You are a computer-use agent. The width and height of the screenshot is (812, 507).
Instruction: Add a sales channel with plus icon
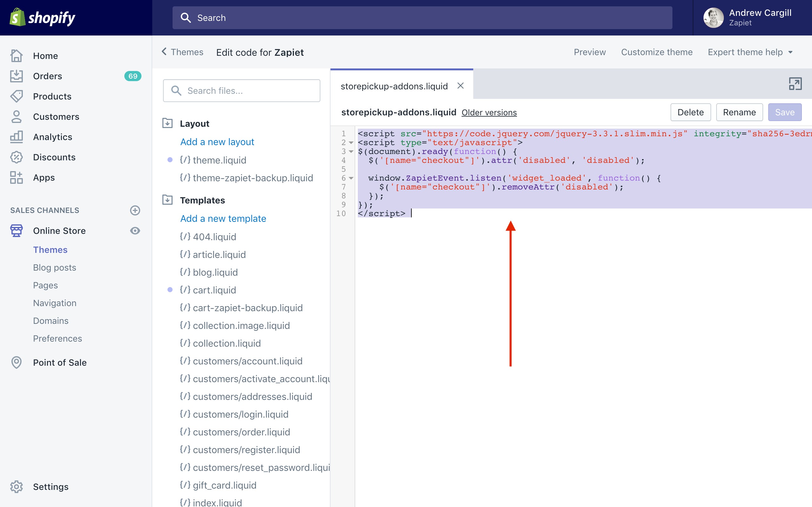click(135, 210)
